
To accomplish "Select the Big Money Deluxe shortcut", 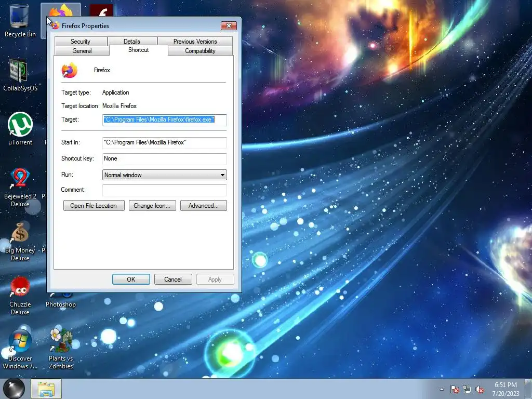I will tap(20, 242).
